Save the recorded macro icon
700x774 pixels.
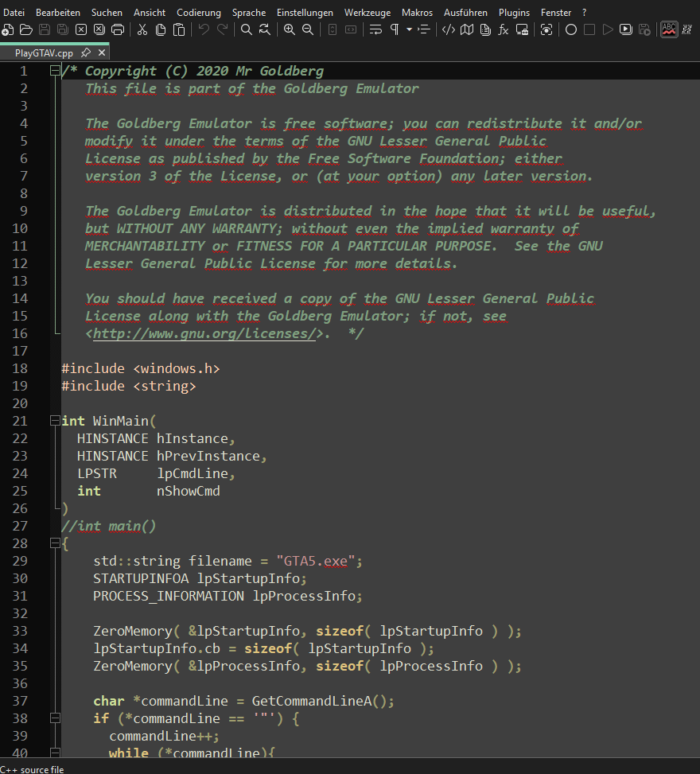(x=644, y=30)
